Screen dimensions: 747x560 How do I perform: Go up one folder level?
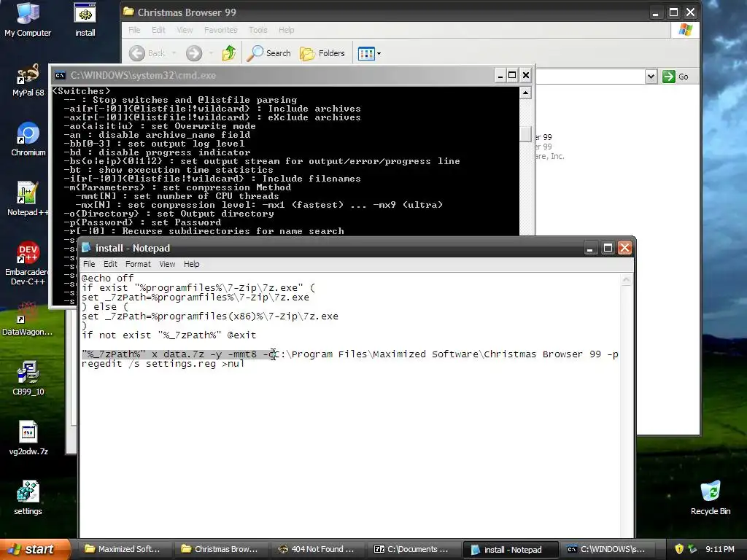pos(229,53)
